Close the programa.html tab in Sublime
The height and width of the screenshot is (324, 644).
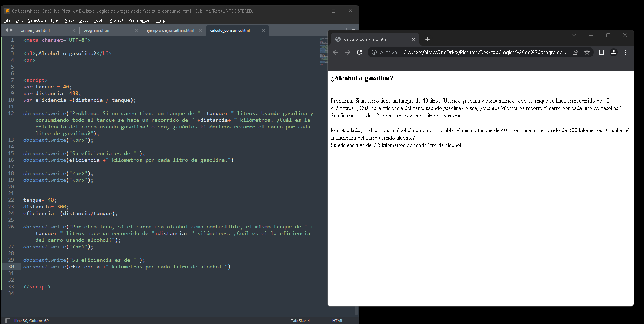click(137, 30)
